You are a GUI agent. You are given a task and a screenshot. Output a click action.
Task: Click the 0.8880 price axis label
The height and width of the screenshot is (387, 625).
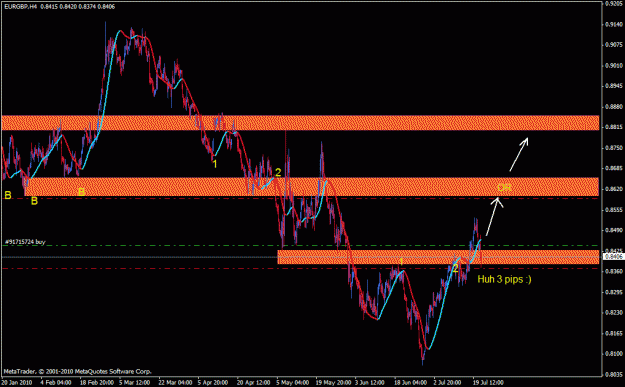point(614,106)
